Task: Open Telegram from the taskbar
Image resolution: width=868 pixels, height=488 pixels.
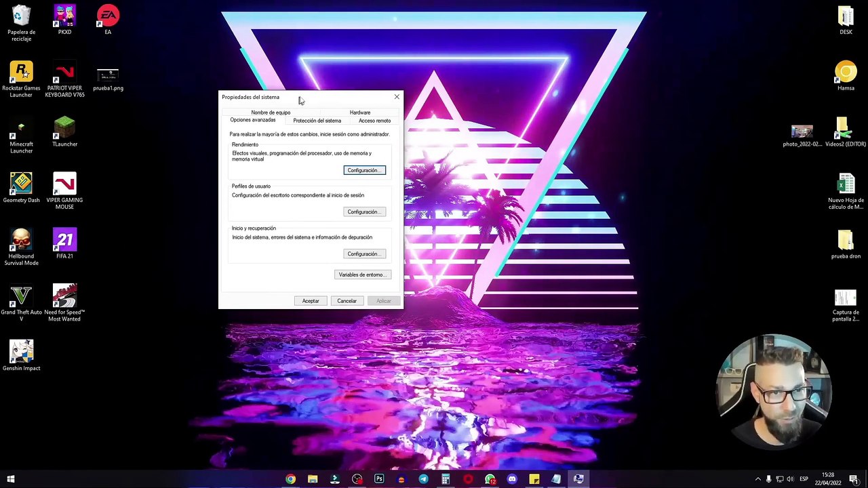Action: [x=423, y=479]
